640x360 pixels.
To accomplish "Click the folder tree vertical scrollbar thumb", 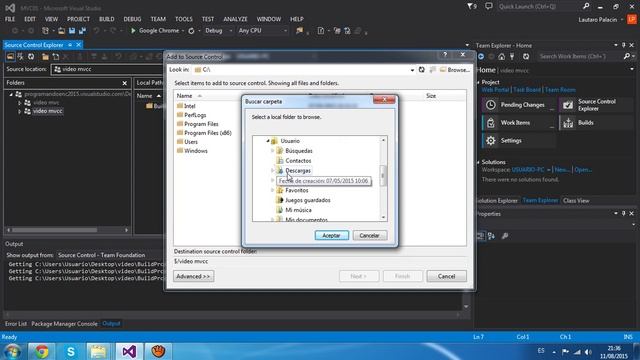I will [x=383, y=176].
